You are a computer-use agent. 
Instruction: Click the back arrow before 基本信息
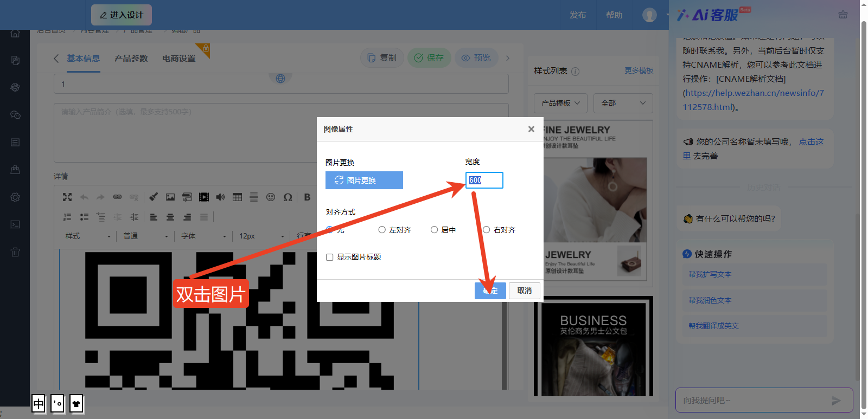[x=56, y=58]
